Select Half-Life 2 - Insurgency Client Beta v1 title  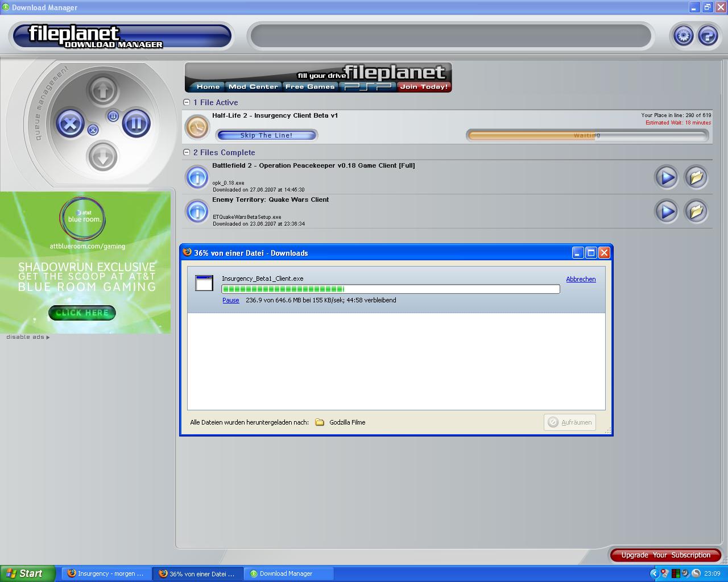click(275, 115)
